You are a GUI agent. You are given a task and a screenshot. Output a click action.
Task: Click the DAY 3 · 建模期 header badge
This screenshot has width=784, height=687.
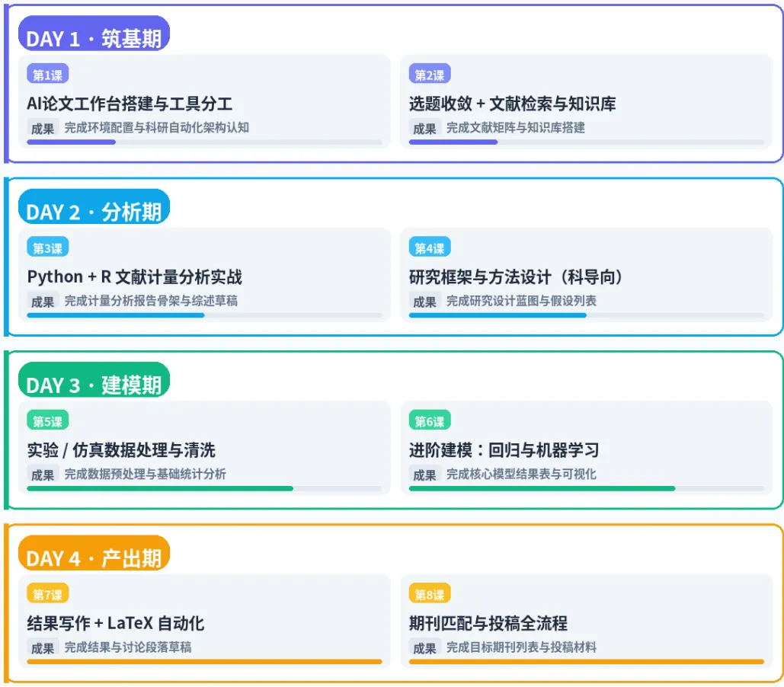pyautogui.click(x=94, y=380)
